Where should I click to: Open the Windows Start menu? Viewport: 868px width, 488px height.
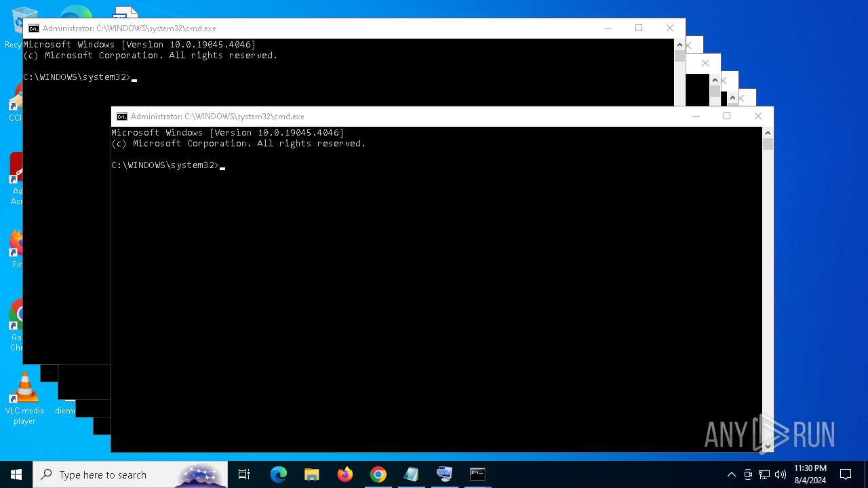[16, 474]
